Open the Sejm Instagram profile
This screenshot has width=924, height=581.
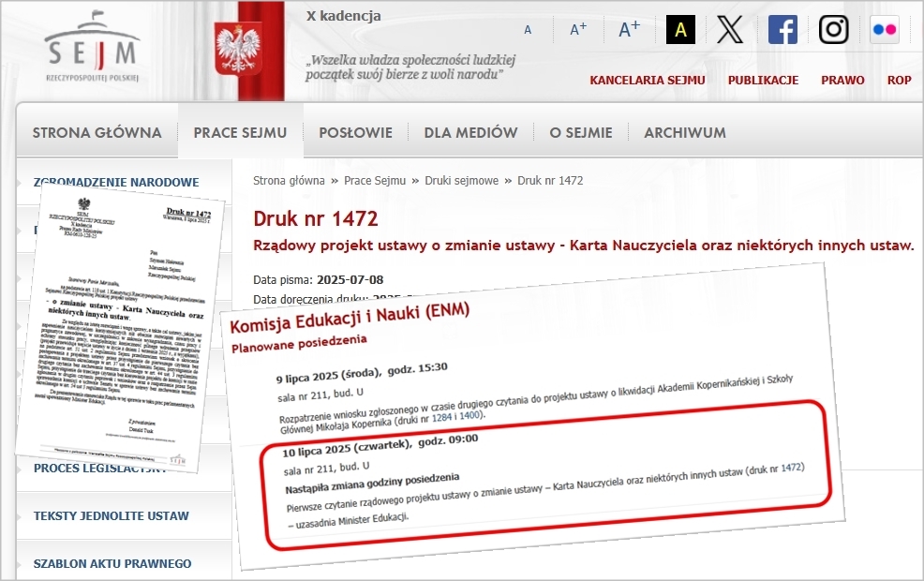[x=834, y=29]
